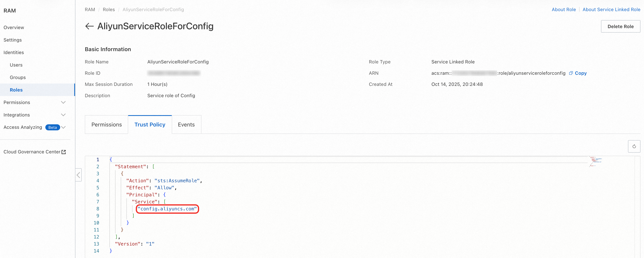Image resolution: width=644 pixels, height=258 pixels.
Task: Open Users in the sidebar
Action: [x=16, y=65]
